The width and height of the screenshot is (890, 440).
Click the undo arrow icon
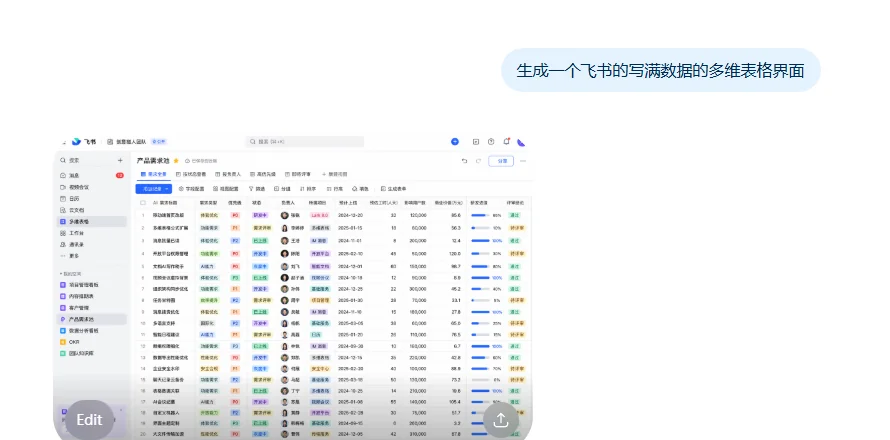464,161
